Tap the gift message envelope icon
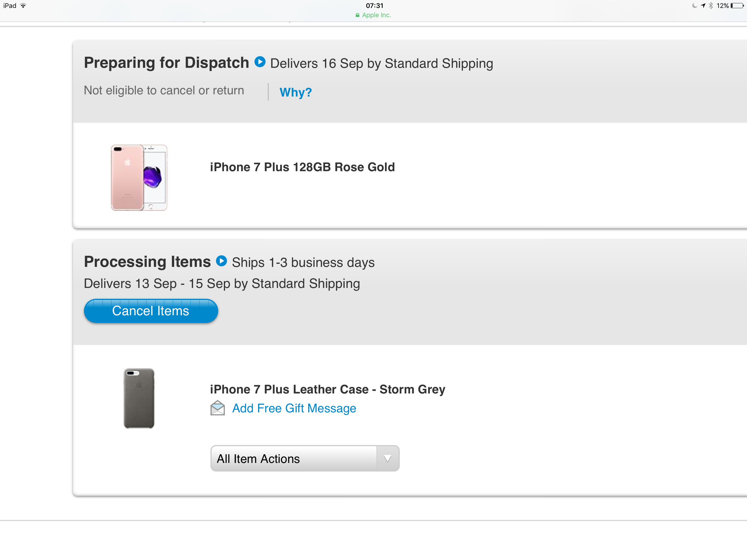747x560 pixels. tap(217, 408)
